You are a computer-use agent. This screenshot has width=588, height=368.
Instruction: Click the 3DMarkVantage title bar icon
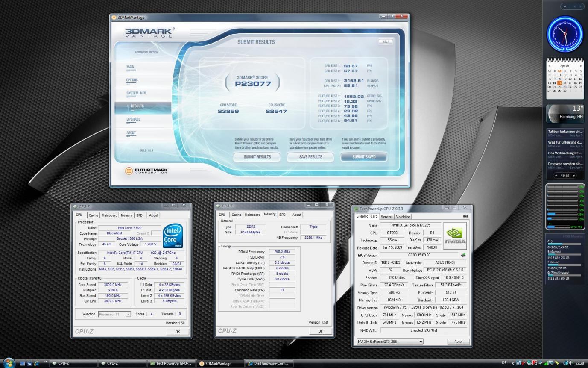[x=114, y=17]
